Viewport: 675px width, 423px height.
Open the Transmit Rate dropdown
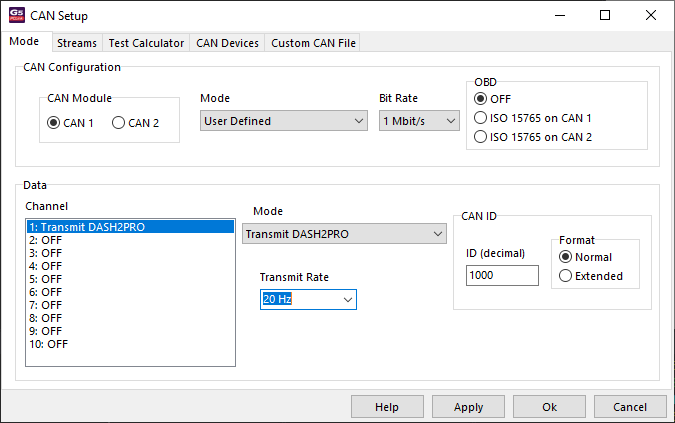pos(307,299)
